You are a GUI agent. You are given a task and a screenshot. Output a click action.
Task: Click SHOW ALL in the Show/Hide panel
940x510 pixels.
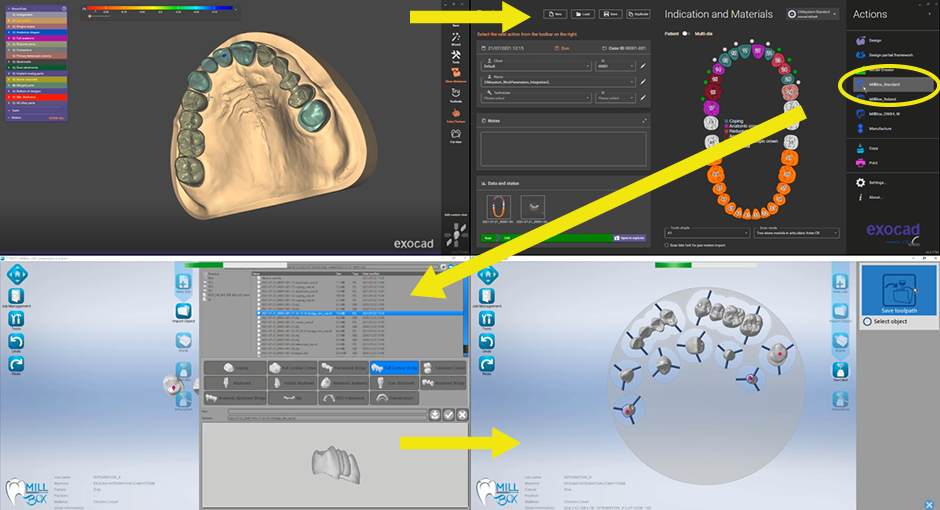56,118
